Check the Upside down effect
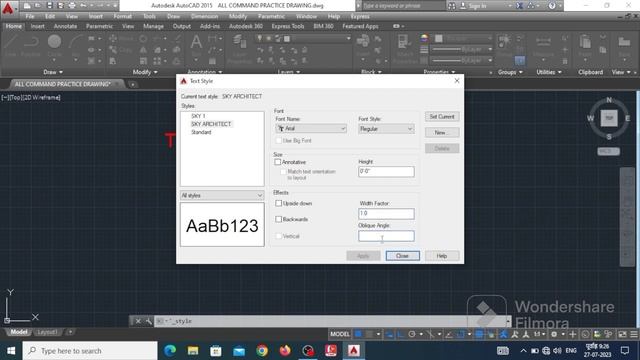The width and height of the screenshot is (640, 360). (279, 203)
